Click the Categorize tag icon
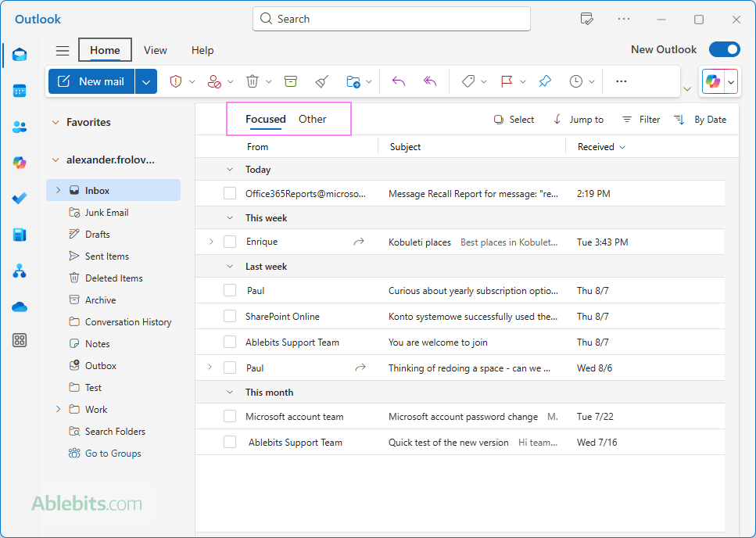 coord(468,81)
